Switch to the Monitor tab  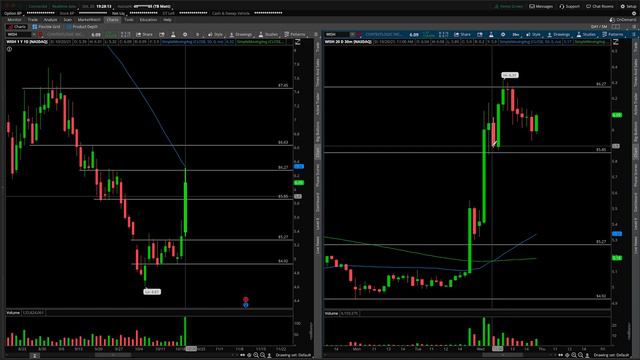click(x=14, y=20)
